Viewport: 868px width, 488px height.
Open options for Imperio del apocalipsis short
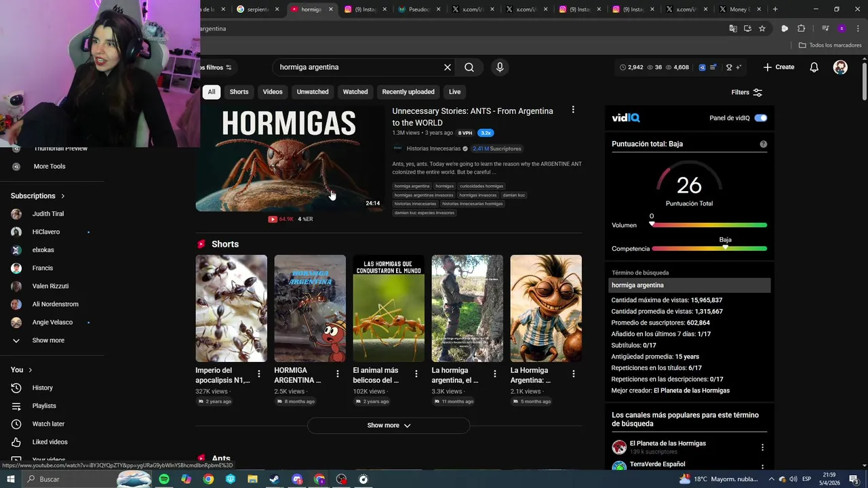pos(259,374)
